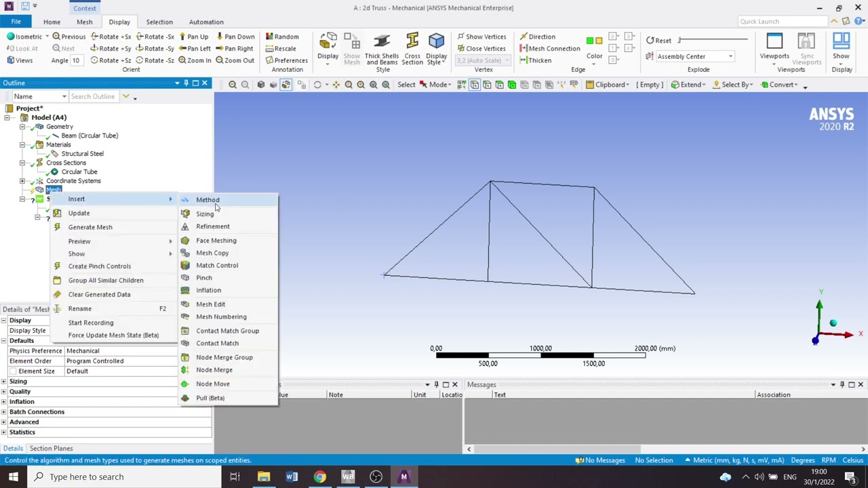The height and width of the screenshot is (488, 868).
Task: Click Preferences in Annotation group
Action: pos(286,60)
